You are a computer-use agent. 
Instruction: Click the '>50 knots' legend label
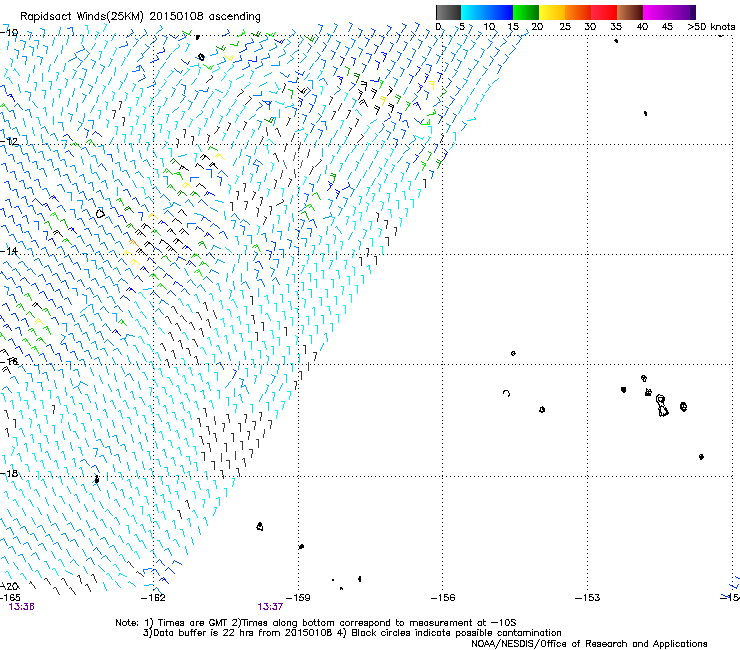coord(711,27)
